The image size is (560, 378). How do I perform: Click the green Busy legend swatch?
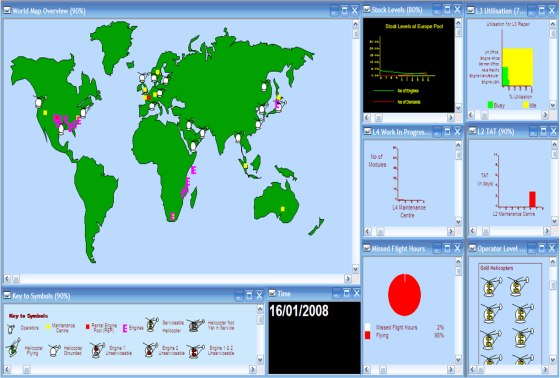490,105
